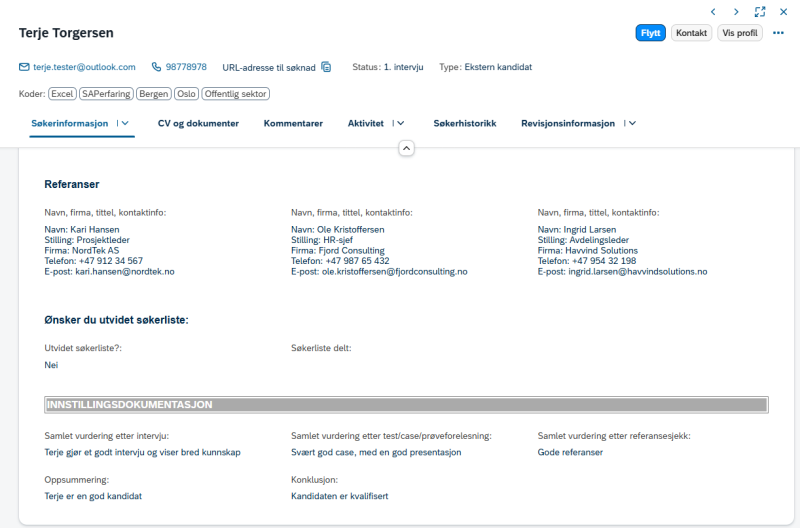Switch to Søkerinformasjon tab
Screen dimensions: 800x528
[x=69, y=123]
